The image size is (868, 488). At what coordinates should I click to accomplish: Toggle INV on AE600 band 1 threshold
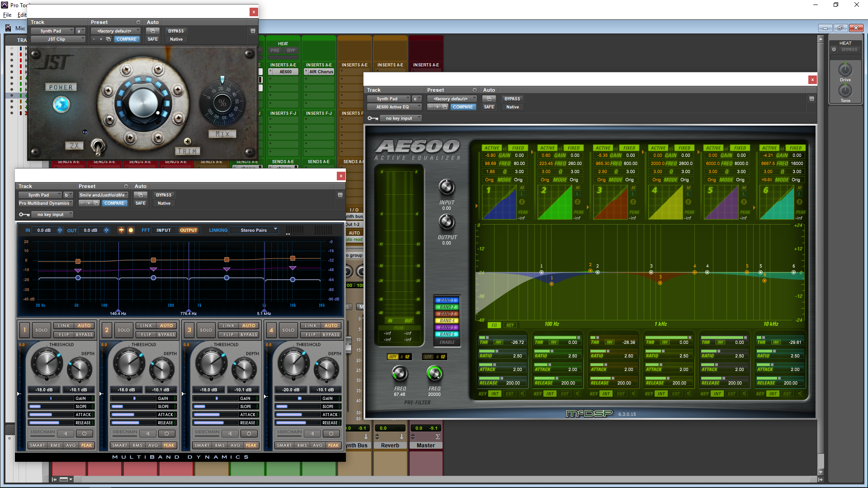tap(498, 343)
